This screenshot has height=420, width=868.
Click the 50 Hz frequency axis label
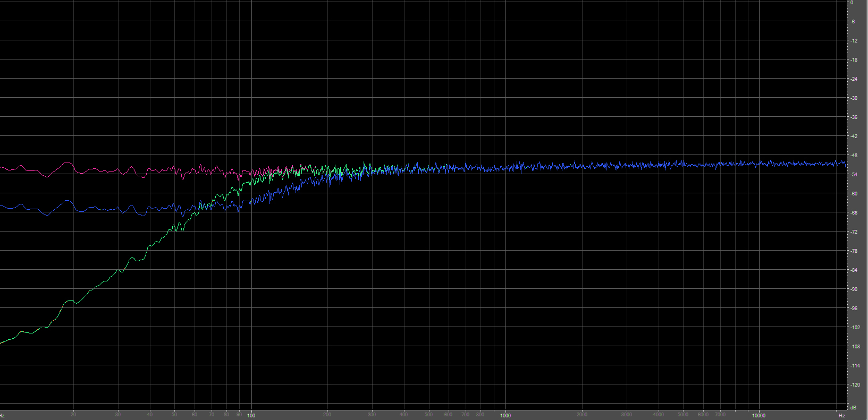[x=174, y=415]
